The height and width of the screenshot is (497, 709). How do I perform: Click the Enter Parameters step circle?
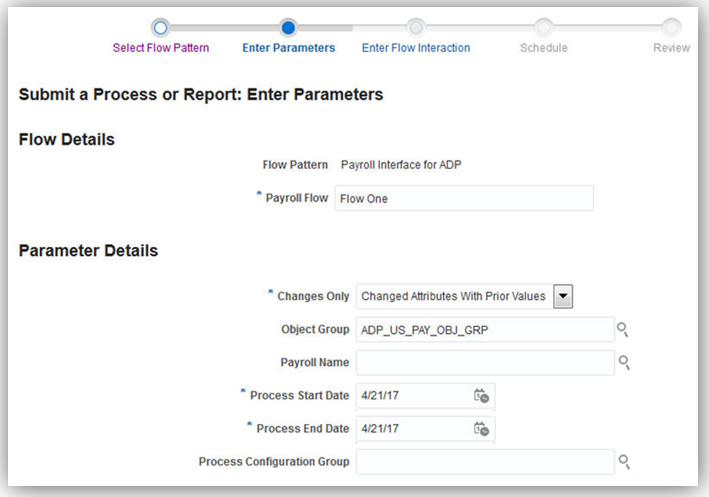pyautogui.click(x=288, y=27)
